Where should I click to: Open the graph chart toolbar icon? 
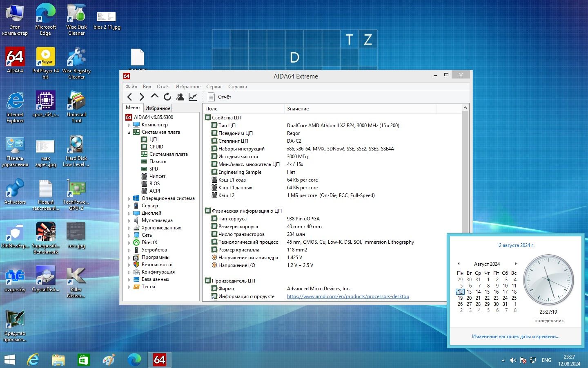[193, 97]
